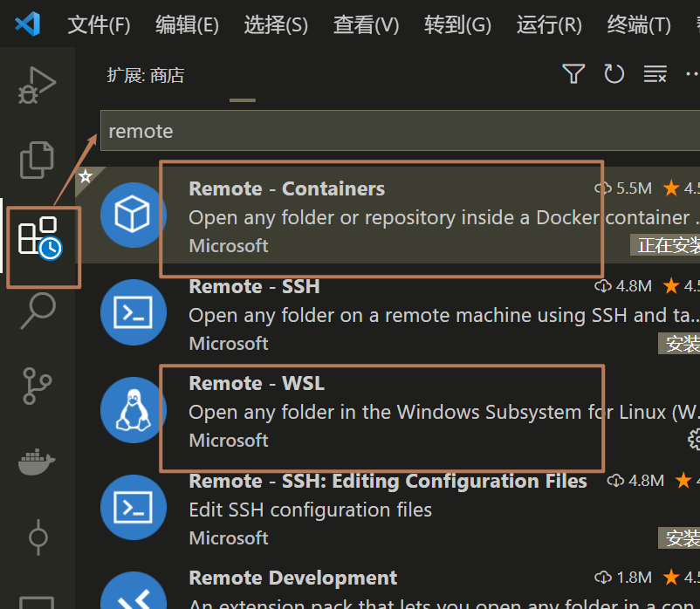Screen dimensions: 700x609
Task: Click 4.8M download count of Remote - SSH
Action: tap(623, 285)
